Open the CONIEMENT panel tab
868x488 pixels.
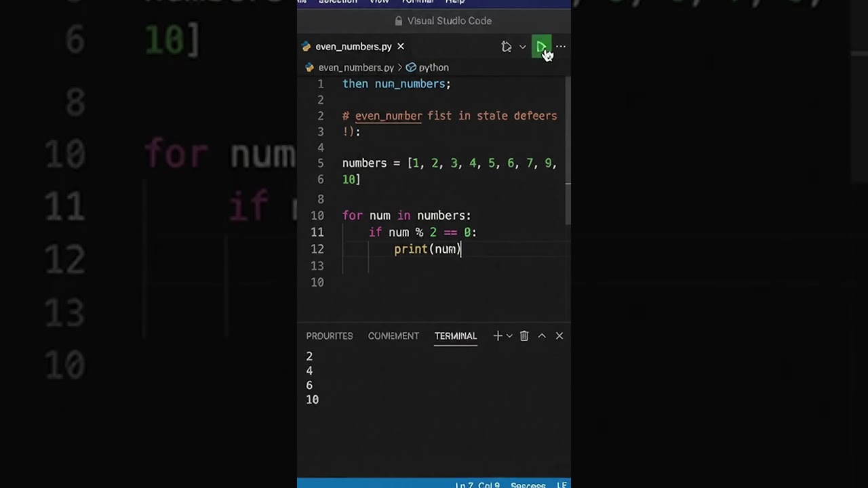tap(393, 335)
